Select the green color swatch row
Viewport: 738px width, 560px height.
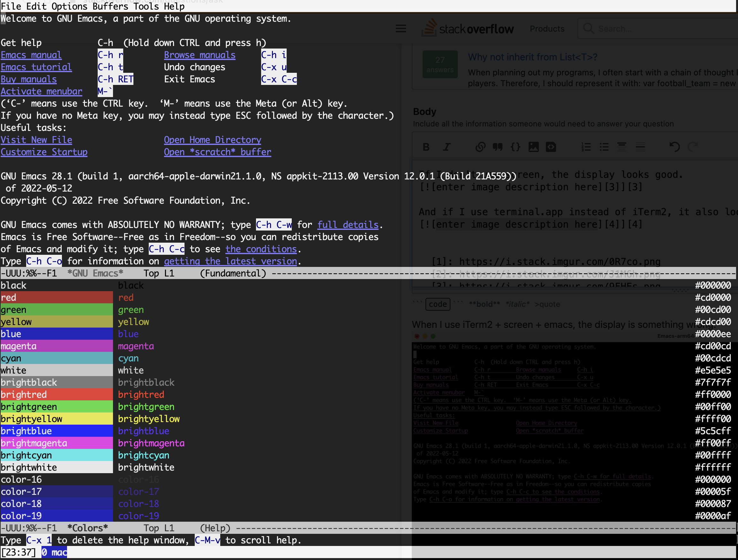tap(57, 309)
